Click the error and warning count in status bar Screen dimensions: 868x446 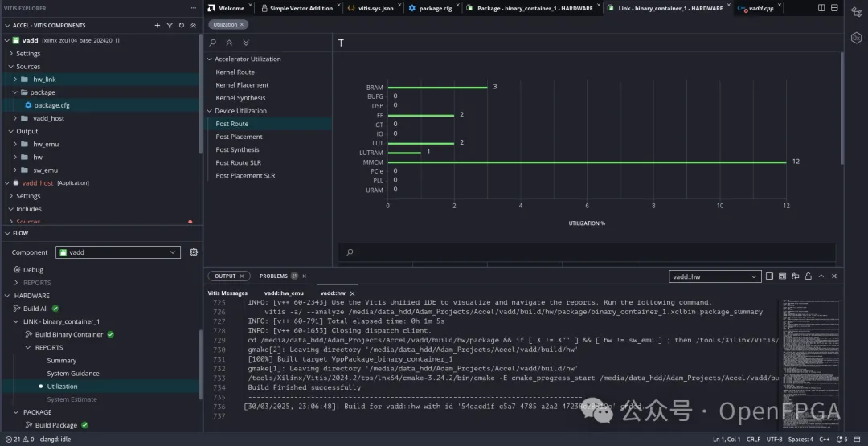(x=19, y=440)
